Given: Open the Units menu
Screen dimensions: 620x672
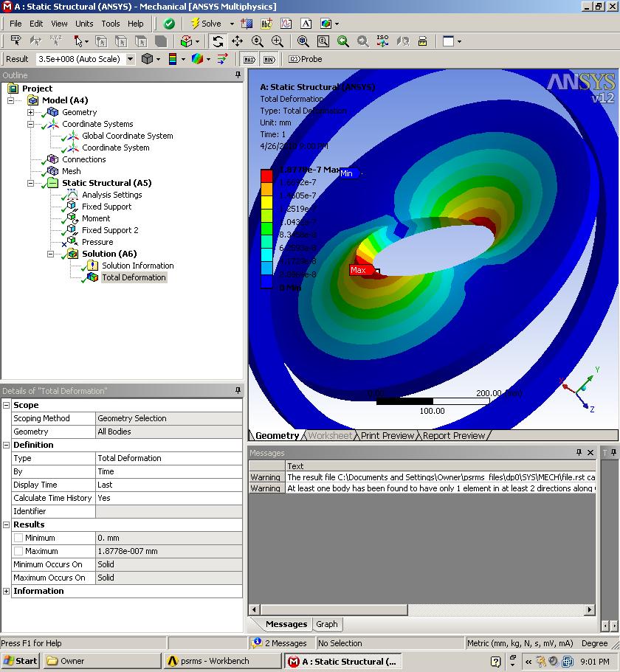Looking at the screenshot, I should point(84,24).
